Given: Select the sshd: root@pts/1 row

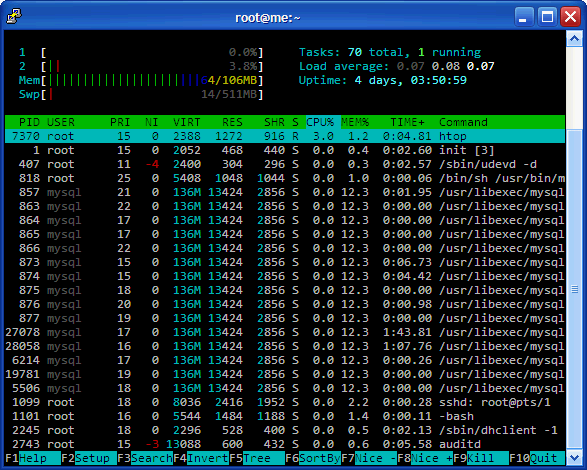Looking at the screenshot, I should [x=285, y=402].
